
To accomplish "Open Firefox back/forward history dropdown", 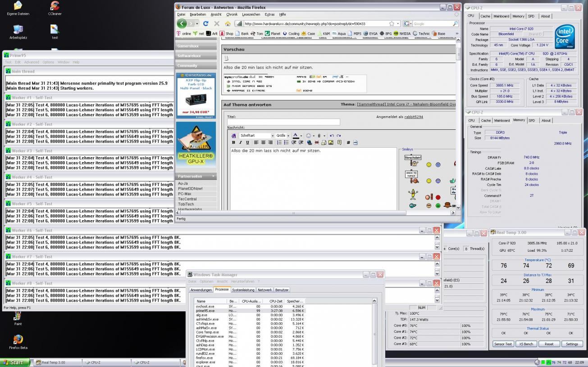I will [196, 23].
